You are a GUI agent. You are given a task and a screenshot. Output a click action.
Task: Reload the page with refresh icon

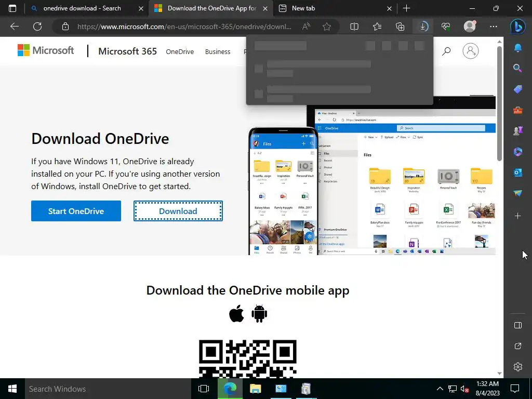coord(37,26)
